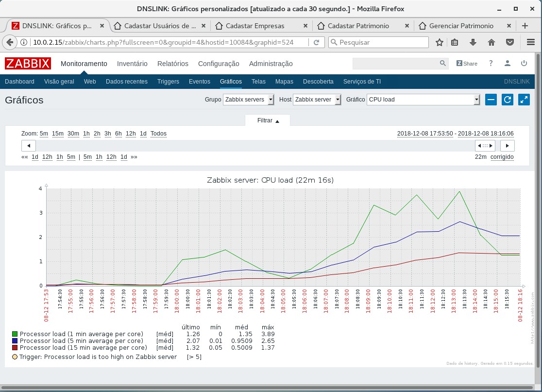Open the Dados recentes submenu item
The width and height of the screenshot is (542, 392).
(x=126, y=82)
